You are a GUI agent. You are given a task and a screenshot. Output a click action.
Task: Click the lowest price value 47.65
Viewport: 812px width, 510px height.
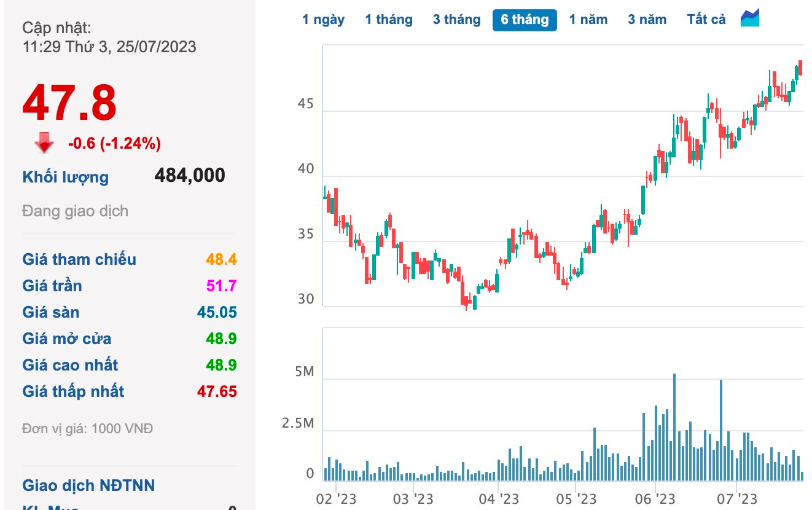[x=217, y=391]
